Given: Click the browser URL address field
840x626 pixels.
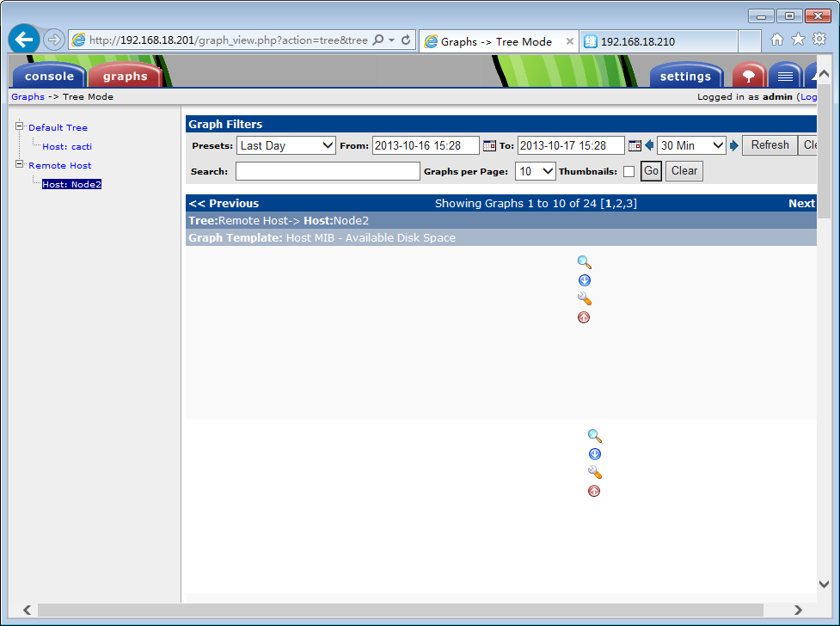Looking at the screenshot, I should tap(229, 40).
